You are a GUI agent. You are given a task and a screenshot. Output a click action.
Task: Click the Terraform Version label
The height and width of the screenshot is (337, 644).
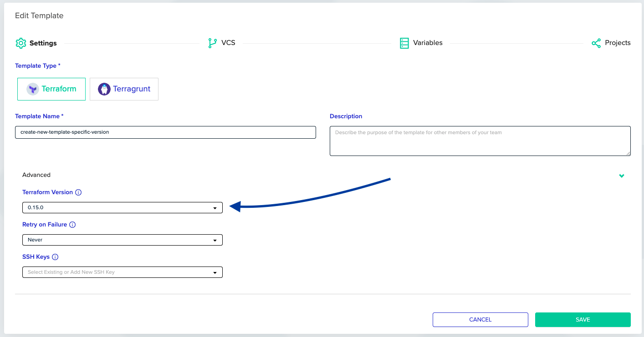pyautogui.click(x=47, y=192)
